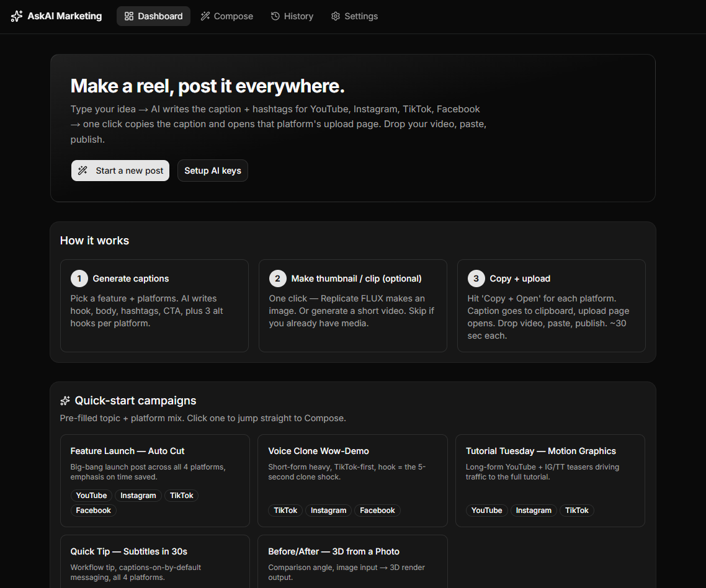
Task: Go to the History tab
Action: click(292, 16)
